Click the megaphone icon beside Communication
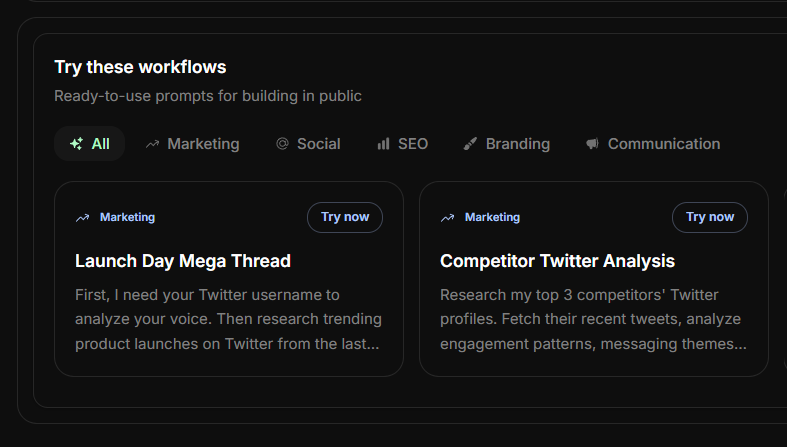Image resolution: width=787 pixels, height=447 pixels. tap(592, 144)
